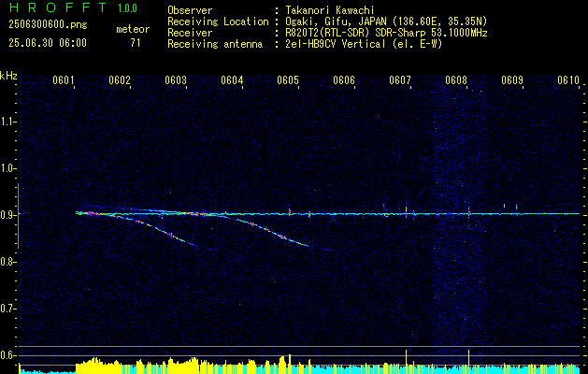Screen dimensions: 588x374
Task: Click the meteor count 71
Action: pos(136,43)
